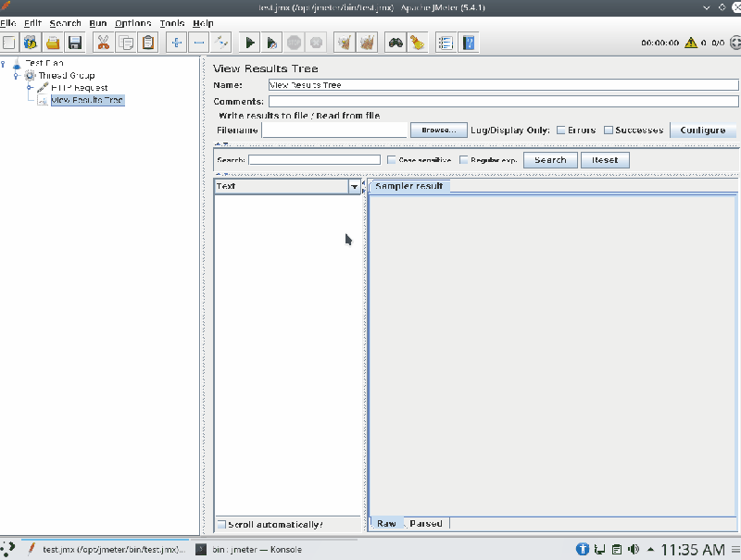Save the test plan via the disk icon
The height and width of the screenshot is (560, 741).
pyautogui.click(x=74, y=42)
